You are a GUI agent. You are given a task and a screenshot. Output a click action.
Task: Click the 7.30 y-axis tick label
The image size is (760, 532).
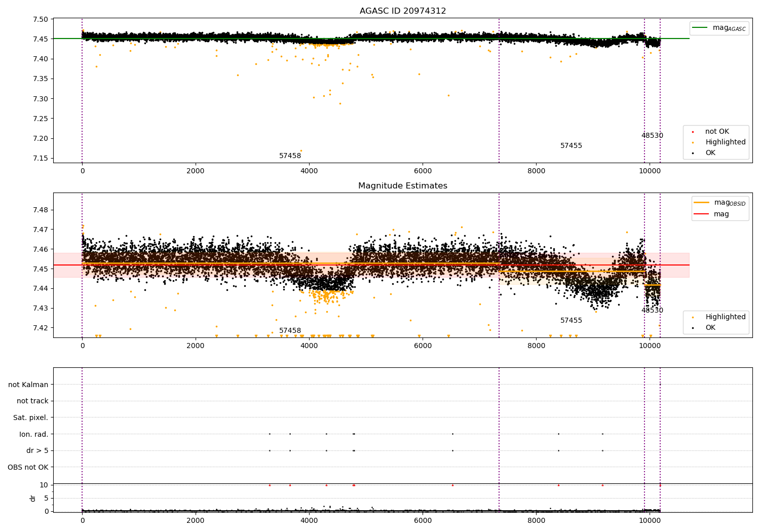[41, 99]
